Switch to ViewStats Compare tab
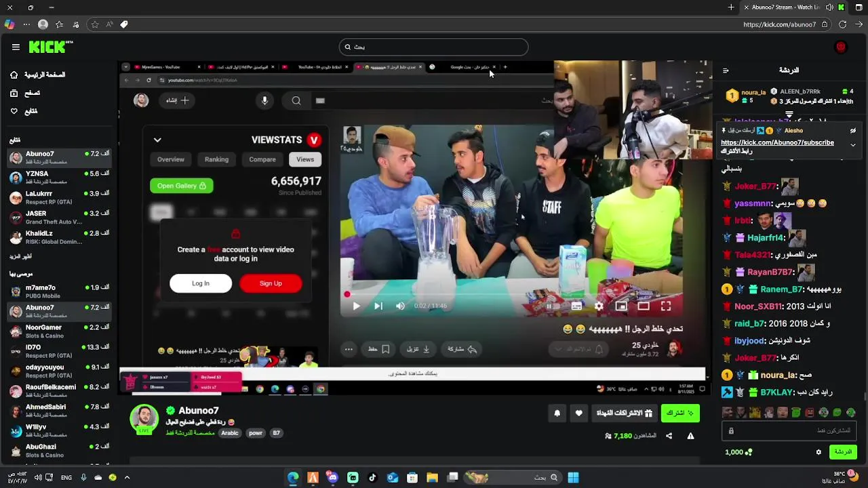Viewport: 868px width, 488px height. (x=262, y=159)
